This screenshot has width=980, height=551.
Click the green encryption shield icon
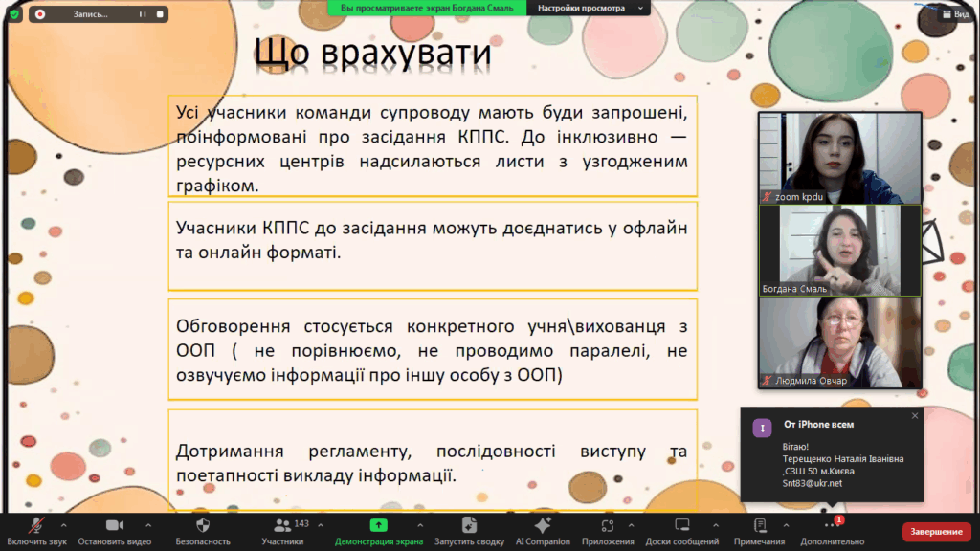coord(13,14)
